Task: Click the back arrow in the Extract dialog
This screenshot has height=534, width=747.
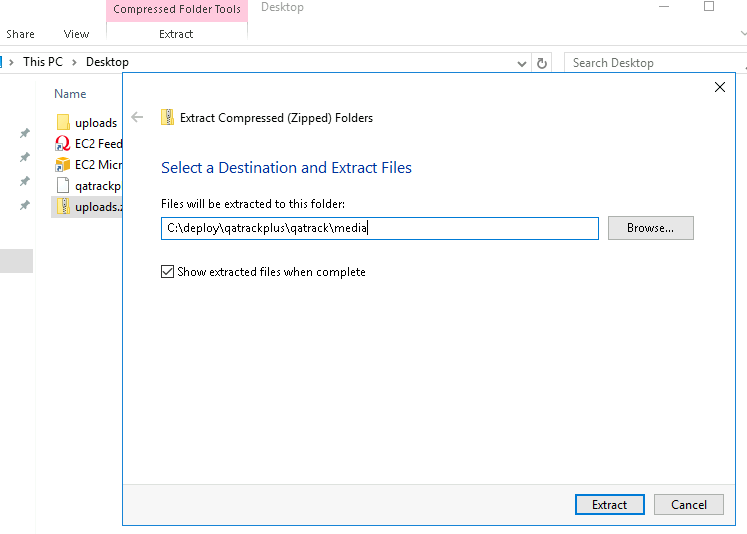Action: coord(137,117)
